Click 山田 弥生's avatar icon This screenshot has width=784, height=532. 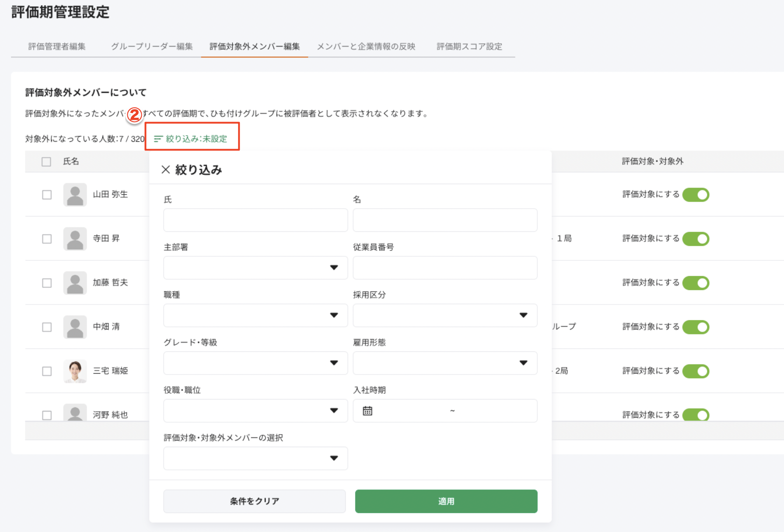(x=75, y=195)
